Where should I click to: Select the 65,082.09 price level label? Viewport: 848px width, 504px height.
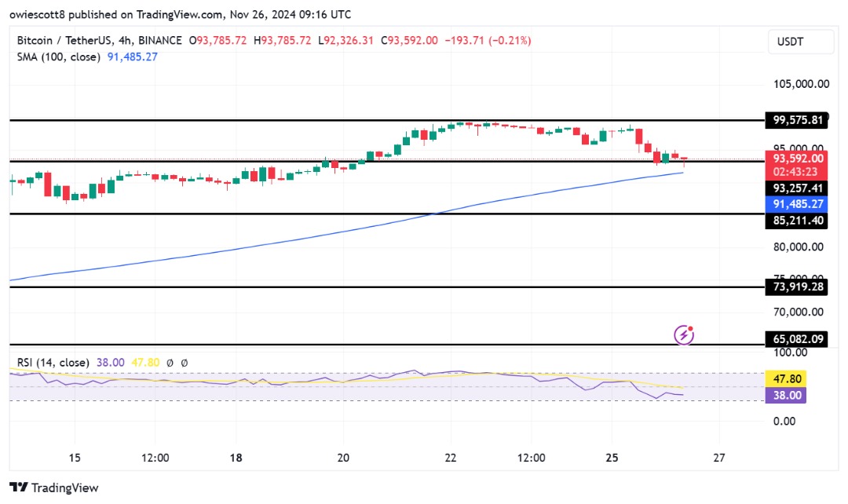pyautogui.click(x=796, y=339)
